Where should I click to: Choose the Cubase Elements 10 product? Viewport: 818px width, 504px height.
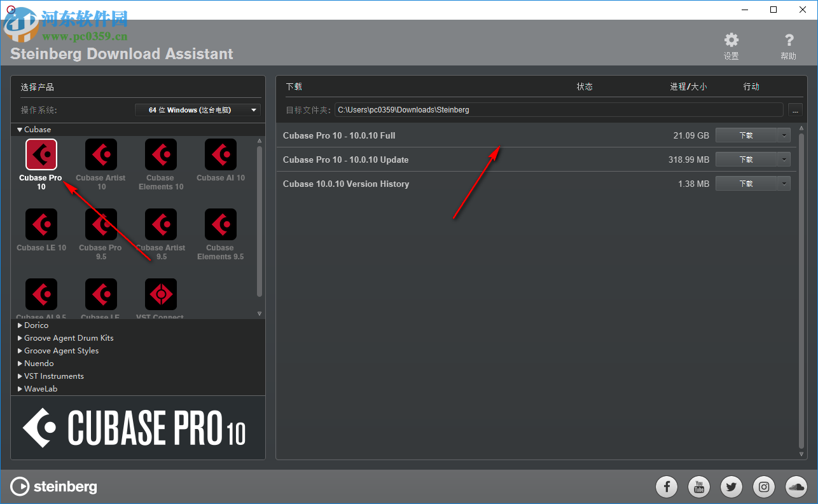coord(160,154)
